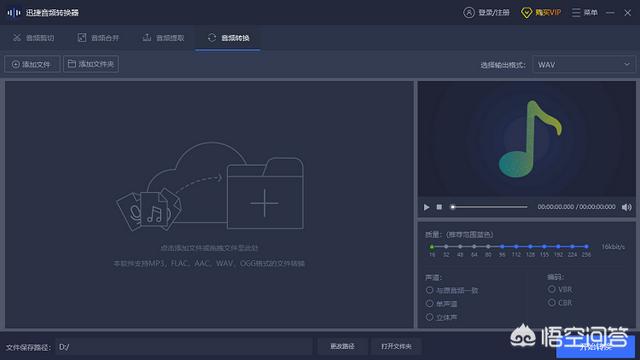This screenshot has height=360, width=640.
Task: Close the converter window
Action: coord(628,13)
